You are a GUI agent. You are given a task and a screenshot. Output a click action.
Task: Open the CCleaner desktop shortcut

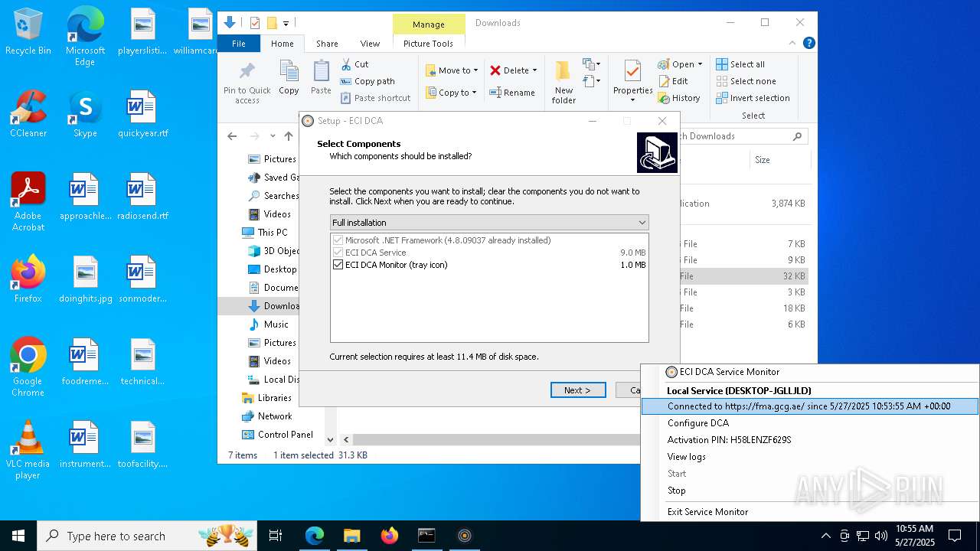coord(28,114)
